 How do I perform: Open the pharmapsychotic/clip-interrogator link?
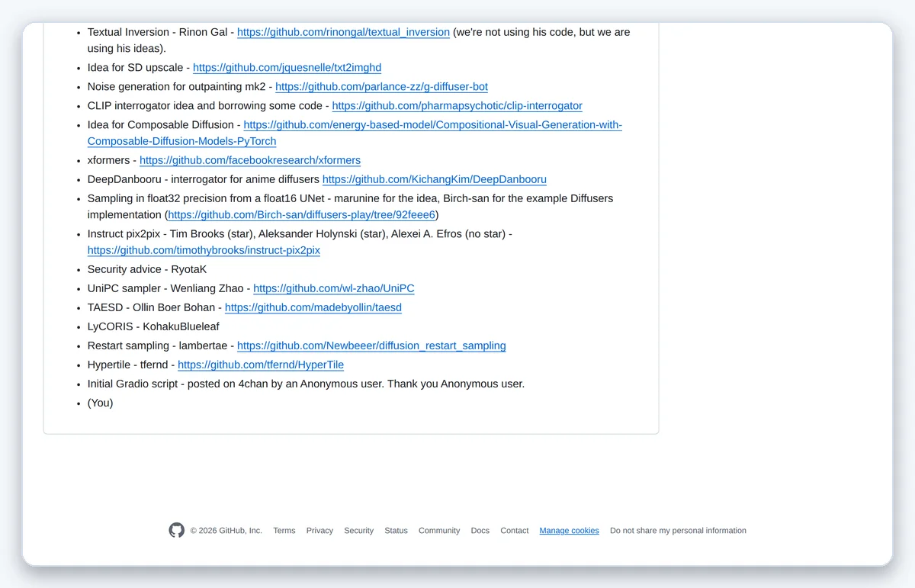457,106
